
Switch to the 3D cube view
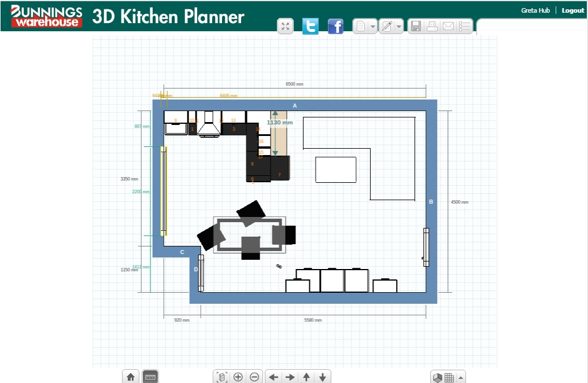coord(438,378)
